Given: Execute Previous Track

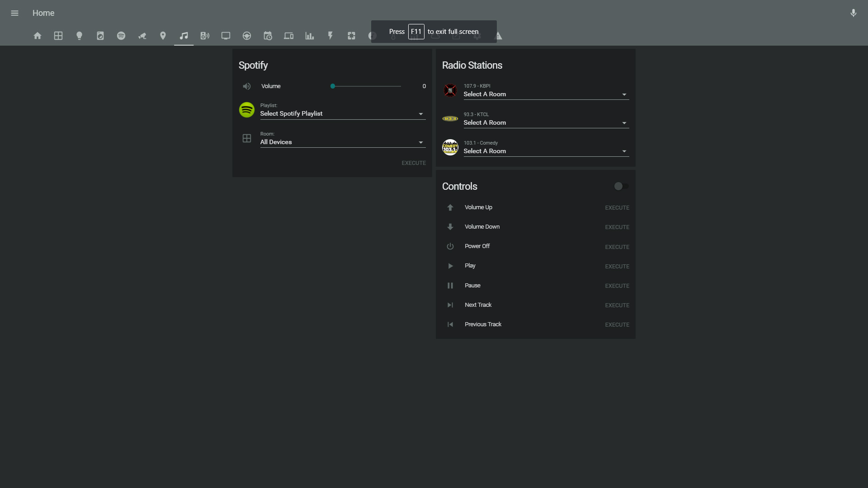Looking at the screenshot, I should pos(617,325).
